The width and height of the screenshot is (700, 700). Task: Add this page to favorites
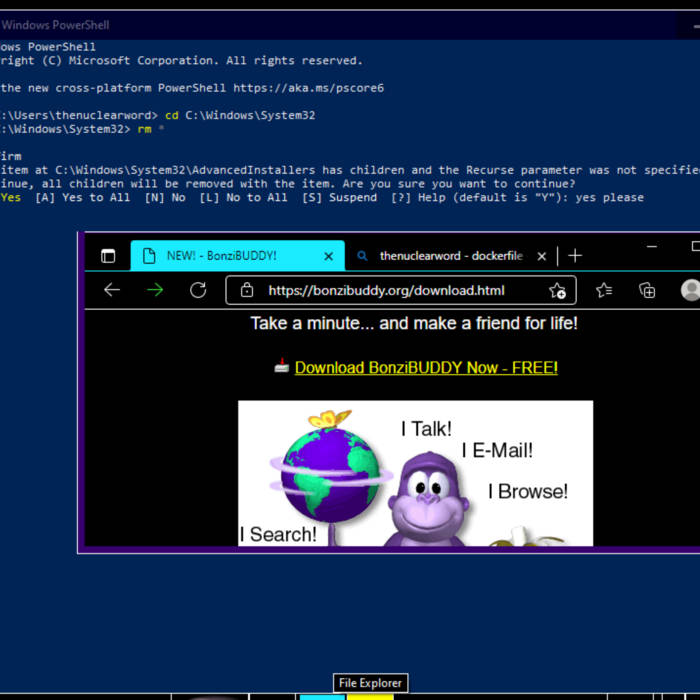[557, 291]
